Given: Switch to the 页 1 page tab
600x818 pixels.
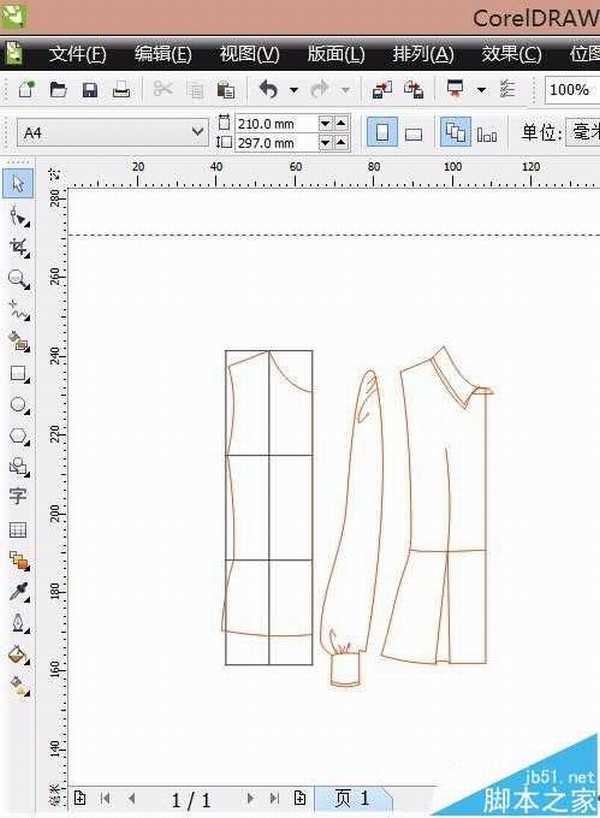Looking at the screenshot, I should coord(352,798).
